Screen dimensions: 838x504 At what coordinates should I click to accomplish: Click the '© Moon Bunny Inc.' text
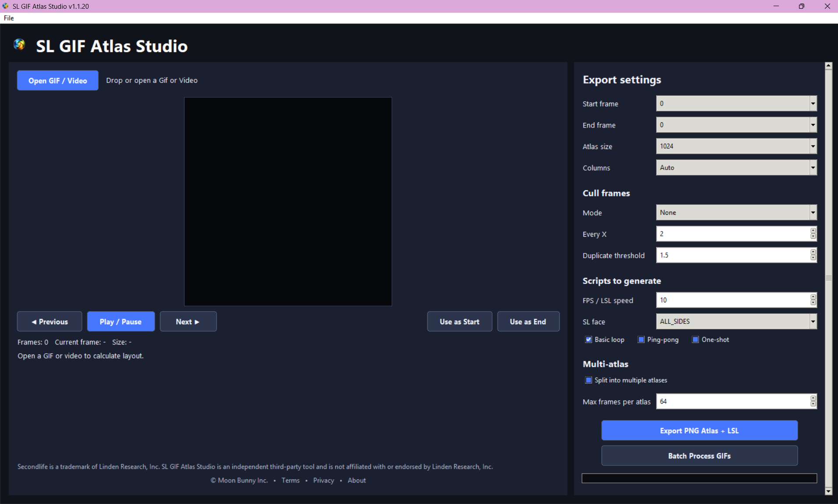[239, 480]
